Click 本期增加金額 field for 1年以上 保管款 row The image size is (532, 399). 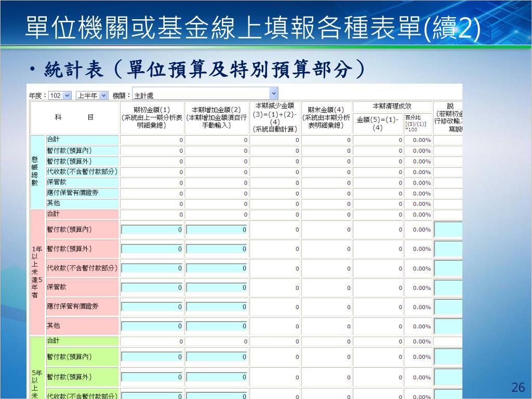tap(217, 288)
